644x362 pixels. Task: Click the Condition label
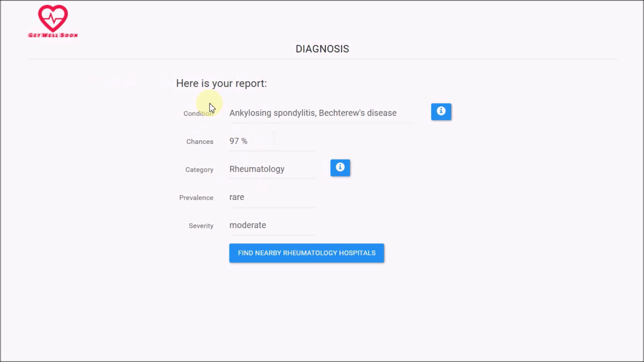[198, 114]
